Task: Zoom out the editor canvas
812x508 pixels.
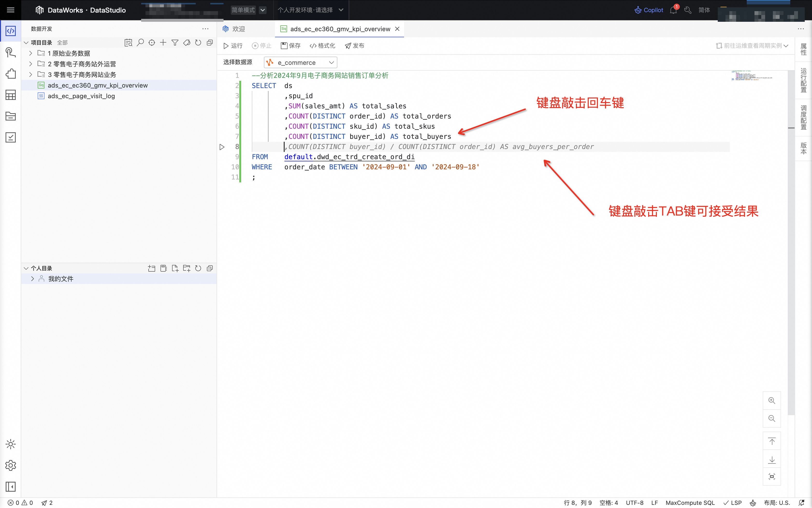Action: [x=772, y=418]
